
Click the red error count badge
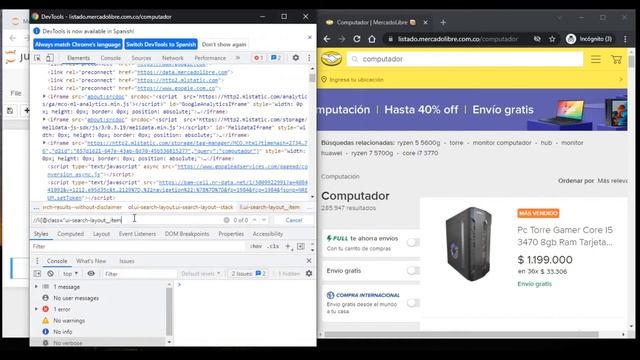pos(258,58)
